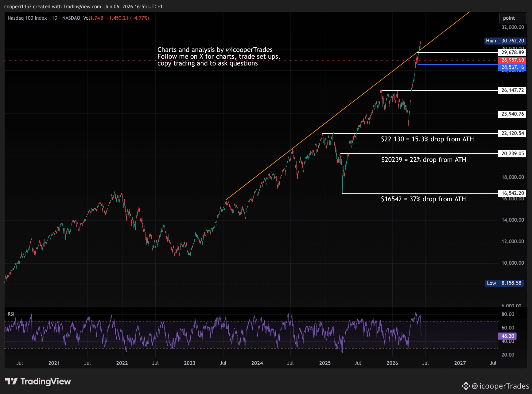Image resolution: width=532 pixels, height=394 pixels.
Task: Select the '$16542 = 37% drop from ATH' note
Action: click(423, 199)
